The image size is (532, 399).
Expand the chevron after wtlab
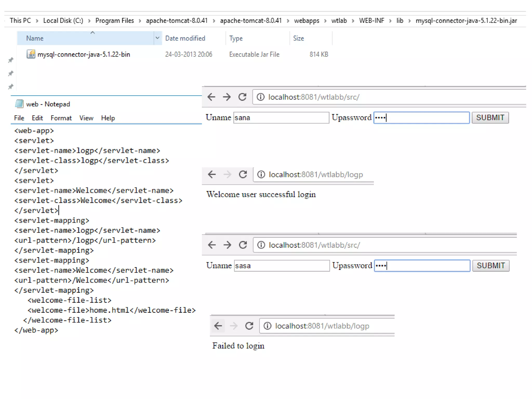coord(353,21)
